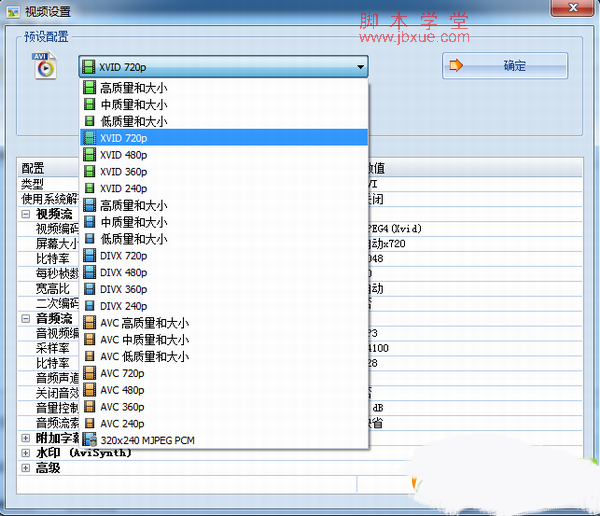The image size is (600, 516).
Task: Choose the green 中质量和大小 preset
Action: pos(224,105)
